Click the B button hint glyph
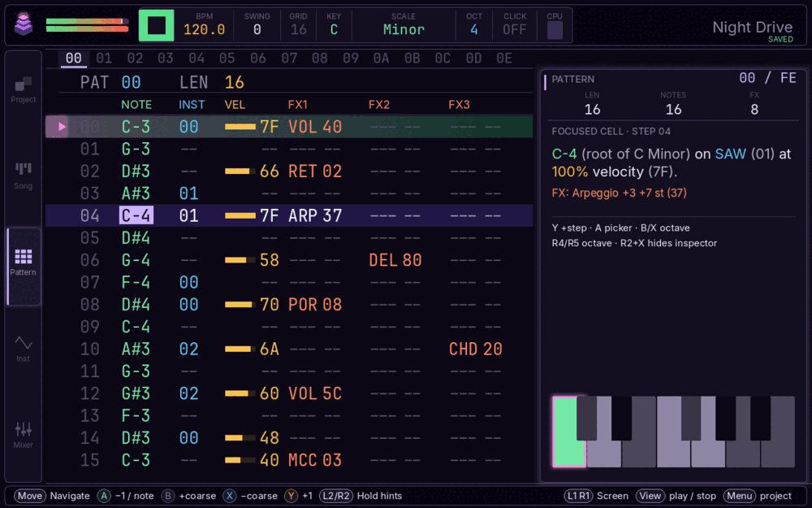 [168, 496]
